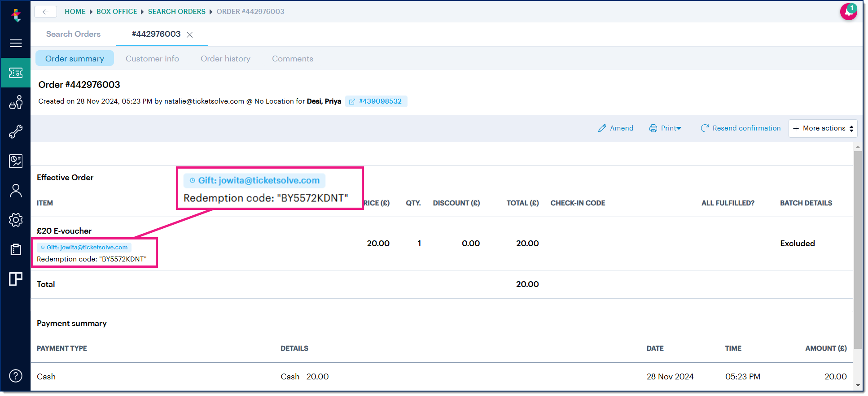Click the vertical scrollbar down arrow
868x396 pixels.
click(858, 385)
